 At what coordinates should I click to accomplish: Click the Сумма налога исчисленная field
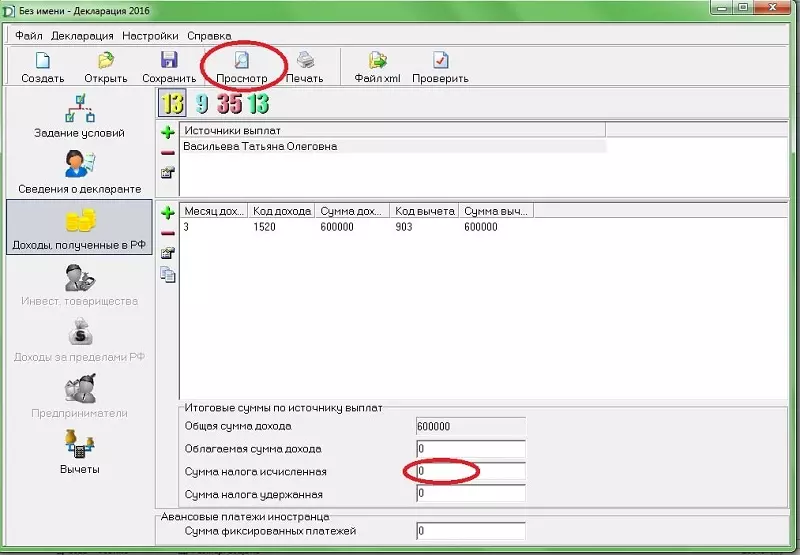[x=471, y=471]
